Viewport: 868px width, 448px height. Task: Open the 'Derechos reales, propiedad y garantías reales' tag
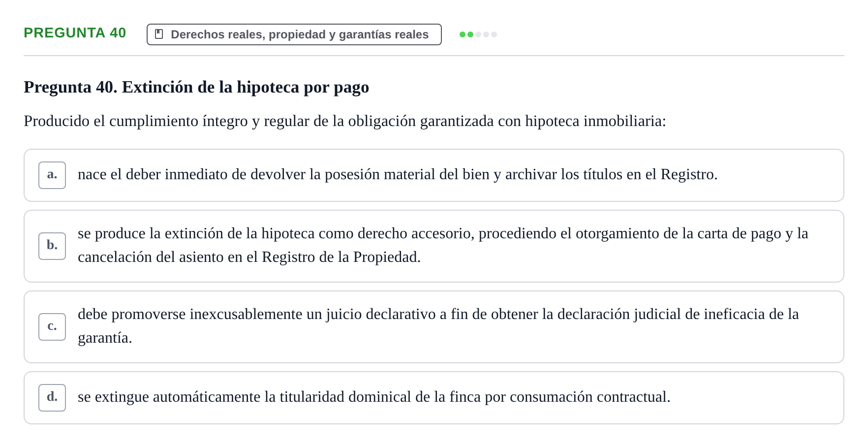point(294,34)
